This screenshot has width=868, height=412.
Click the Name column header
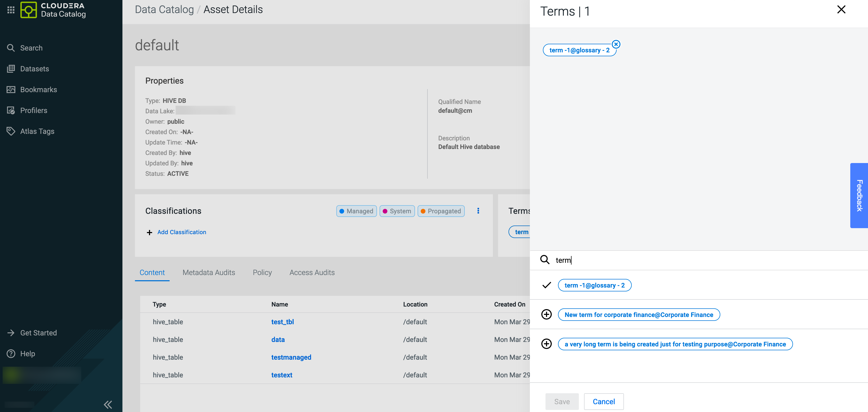pos(280,304)
